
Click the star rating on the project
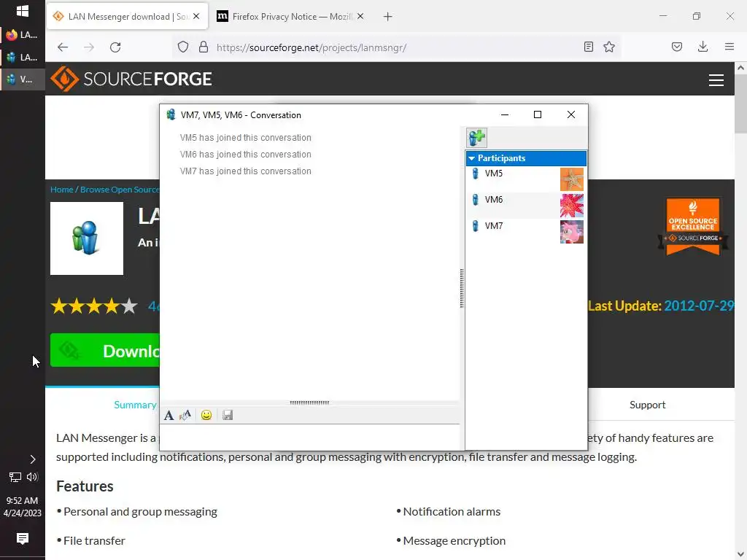click(94, 306)
